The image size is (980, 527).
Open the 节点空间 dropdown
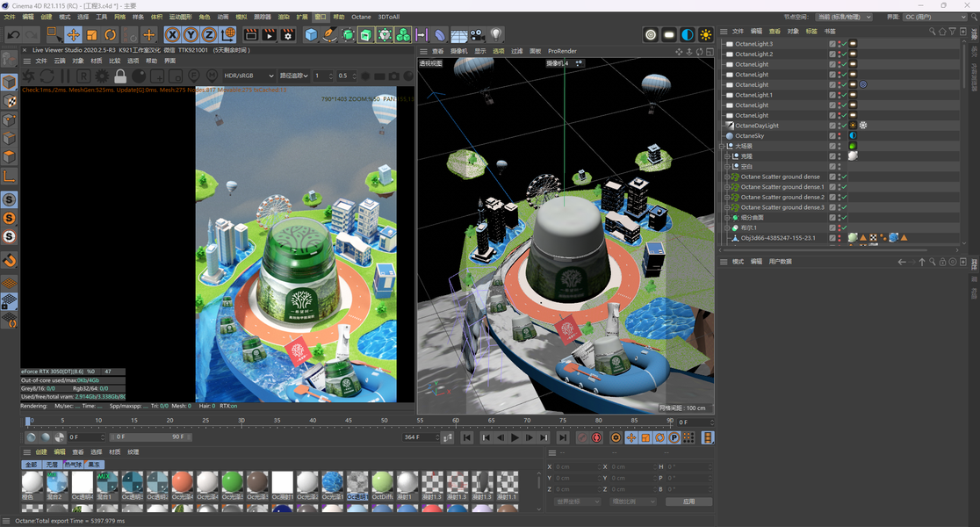[844, 17]
